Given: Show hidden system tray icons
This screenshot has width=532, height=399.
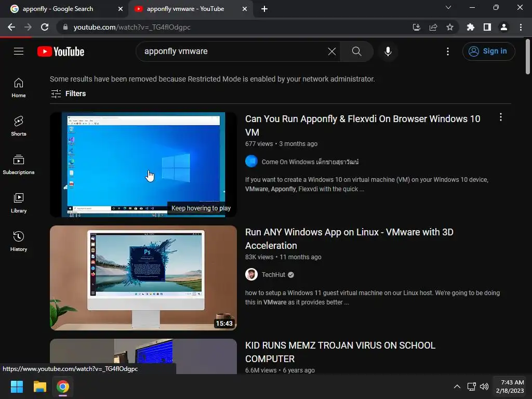Looking at the screenshot, I should pos(457,387).
